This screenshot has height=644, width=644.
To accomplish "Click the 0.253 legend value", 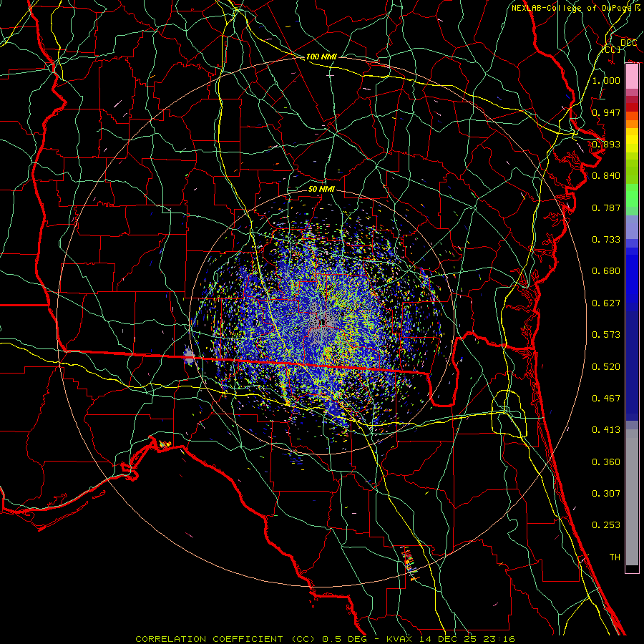I will point(606,525).
